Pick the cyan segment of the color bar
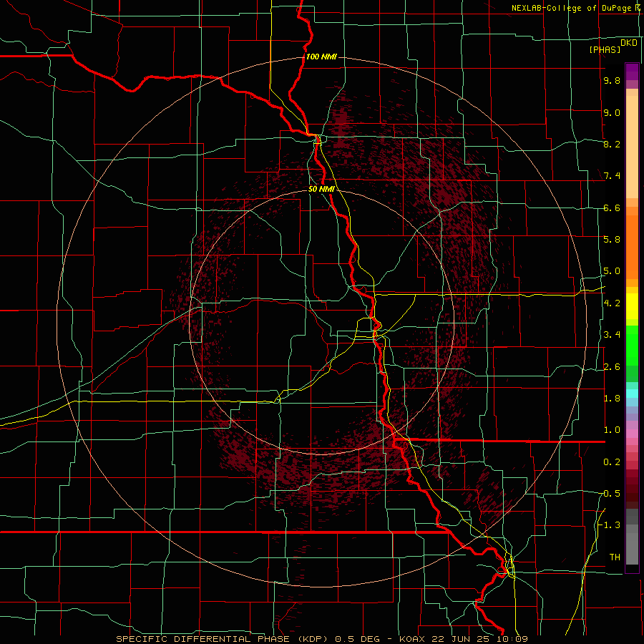This screenshot has height=644, width=644. pyautogui.click(x=632, y=394)
